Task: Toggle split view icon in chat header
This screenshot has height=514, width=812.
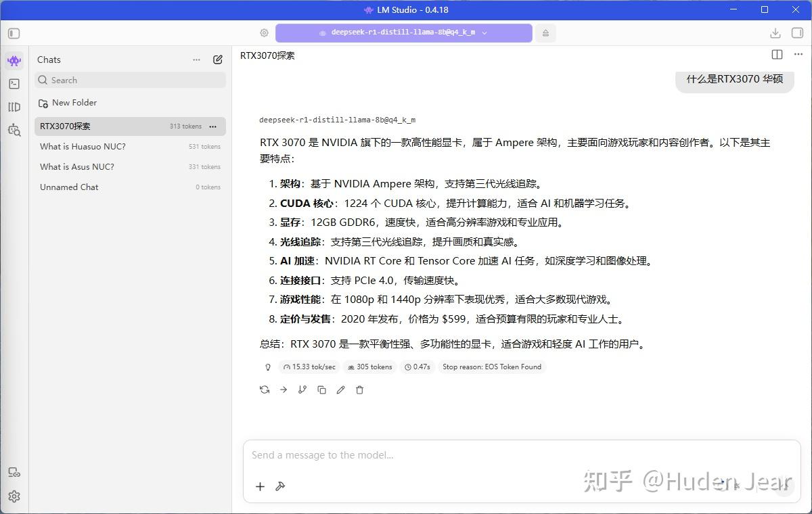Action: [777, 55]
